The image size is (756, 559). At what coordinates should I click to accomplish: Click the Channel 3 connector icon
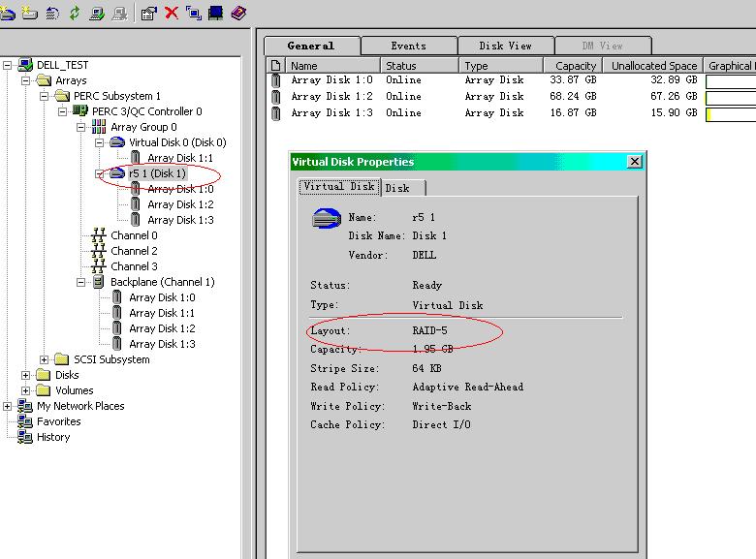point(99,266)
